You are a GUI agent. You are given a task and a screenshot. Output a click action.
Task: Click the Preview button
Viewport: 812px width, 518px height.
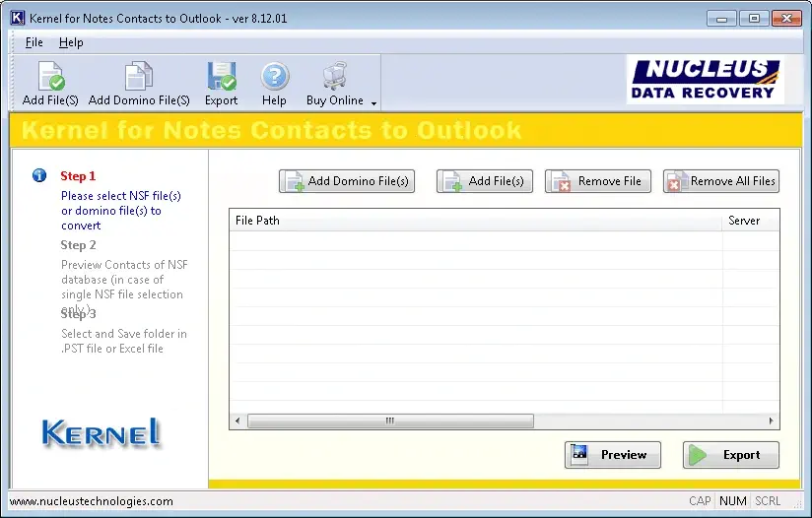coord(613,455)
